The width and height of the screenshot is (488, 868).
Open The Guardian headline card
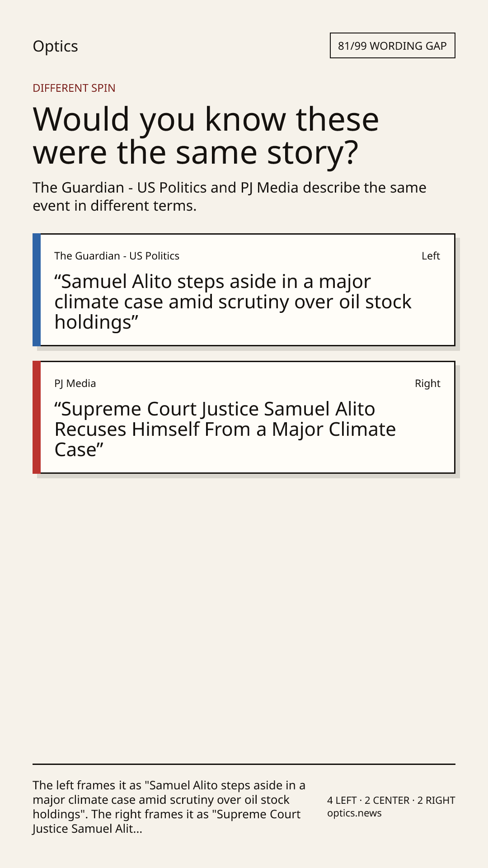pos(244,290)
